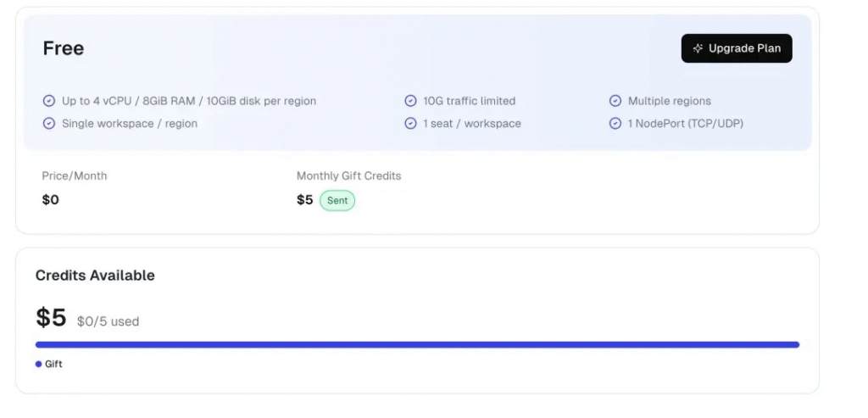
Task: Select the Free plan heading
Action: pos(64,48)
